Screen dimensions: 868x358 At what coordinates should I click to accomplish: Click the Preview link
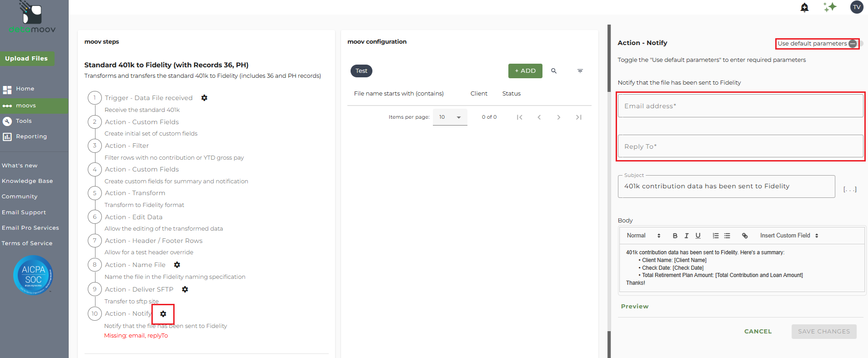coord(635,307)
